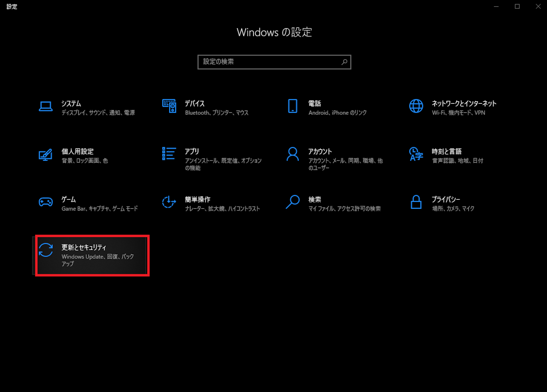Click the Accounts person icon

[x=292, y=154]
